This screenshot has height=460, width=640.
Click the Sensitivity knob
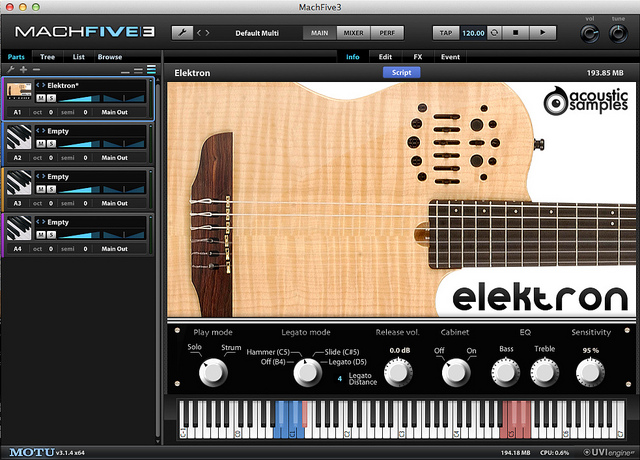590,373
